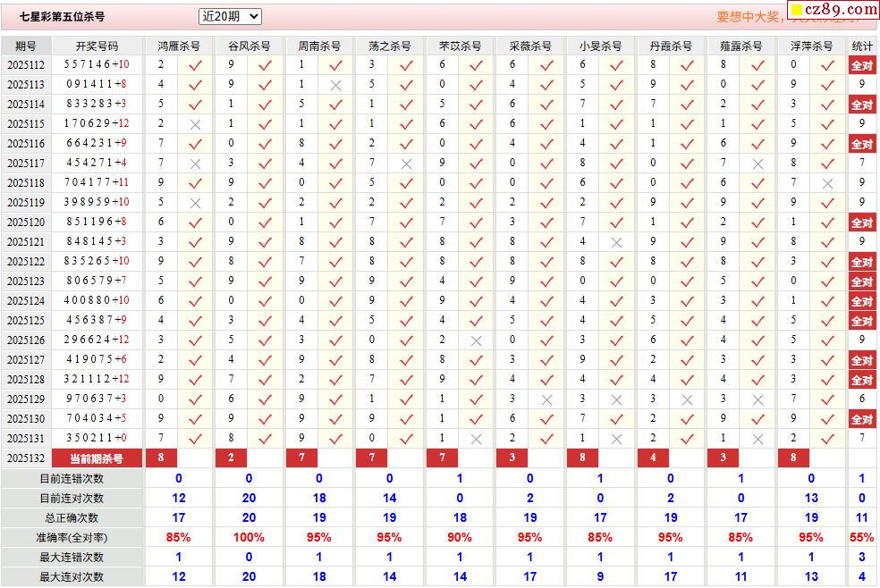
Task: Click the X mark in 薤露杀号 for 2025117
Action: click(757, 164)
